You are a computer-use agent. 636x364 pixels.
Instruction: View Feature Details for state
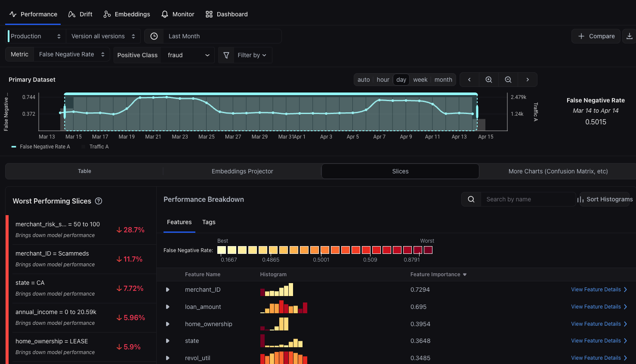(599, 341)
